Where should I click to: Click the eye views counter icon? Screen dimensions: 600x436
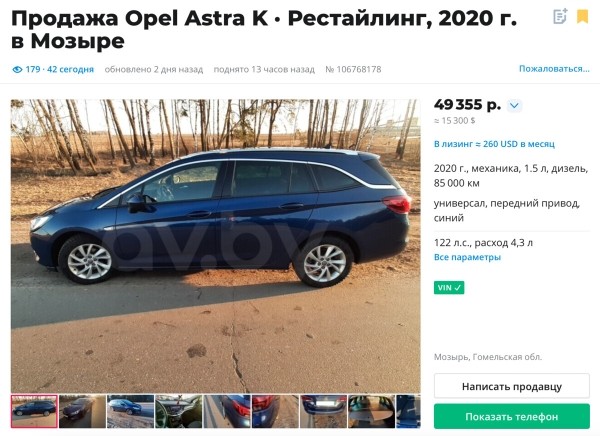pos(17,70)
